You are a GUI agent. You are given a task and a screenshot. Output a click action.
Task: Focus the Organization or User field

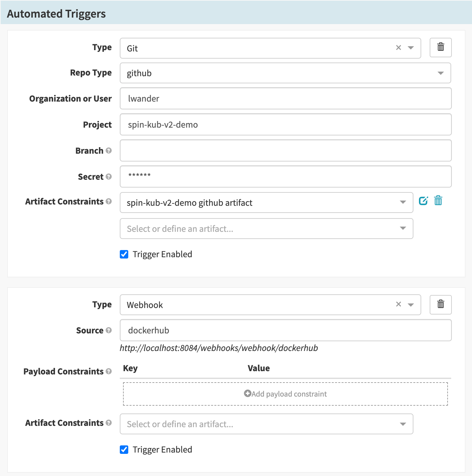pyautogui.click(x=285, y=98)
